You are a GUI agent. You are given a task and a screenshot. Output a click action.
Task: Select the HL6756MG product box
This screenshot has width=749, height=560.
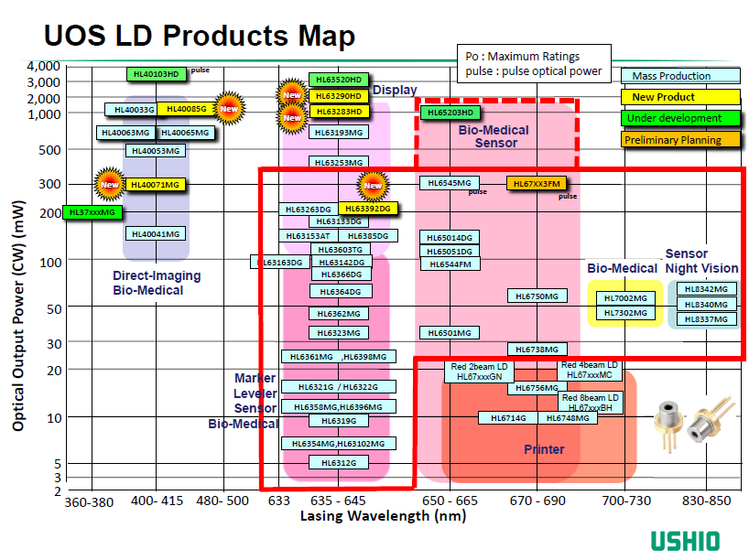click(x=537, y=388)
